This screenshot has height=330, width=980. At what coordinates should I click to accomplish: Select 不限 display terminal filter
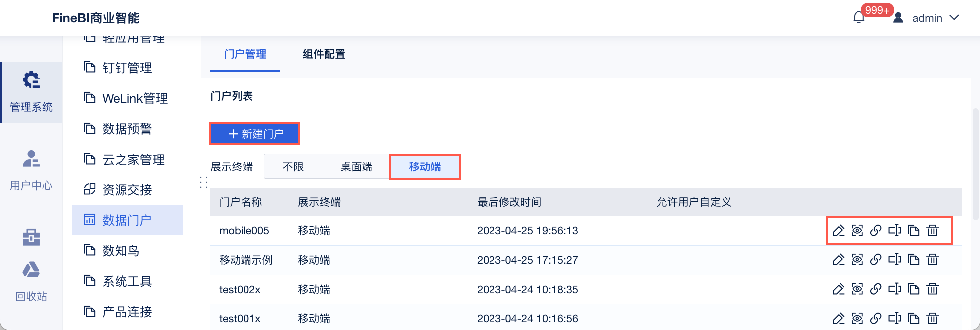point(293,166)
